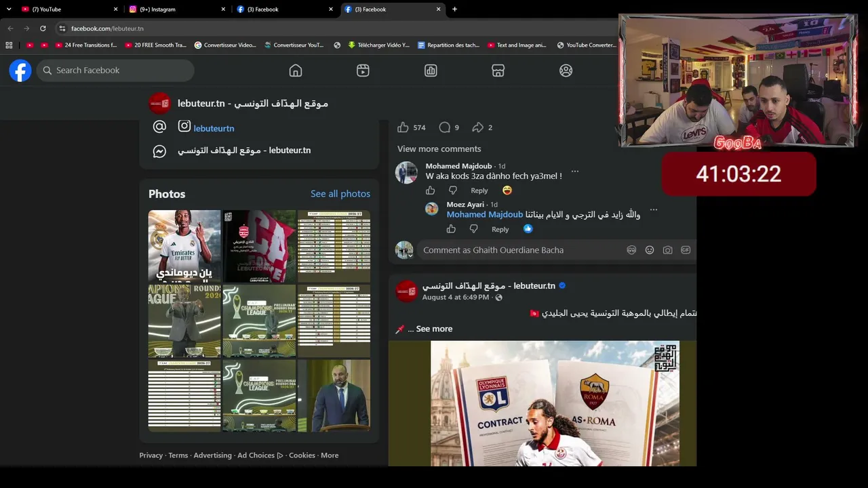Click the Messenger icon in the intro panel
The width and height of the screenshot is (868, 488).
click(x=159, y=151)
